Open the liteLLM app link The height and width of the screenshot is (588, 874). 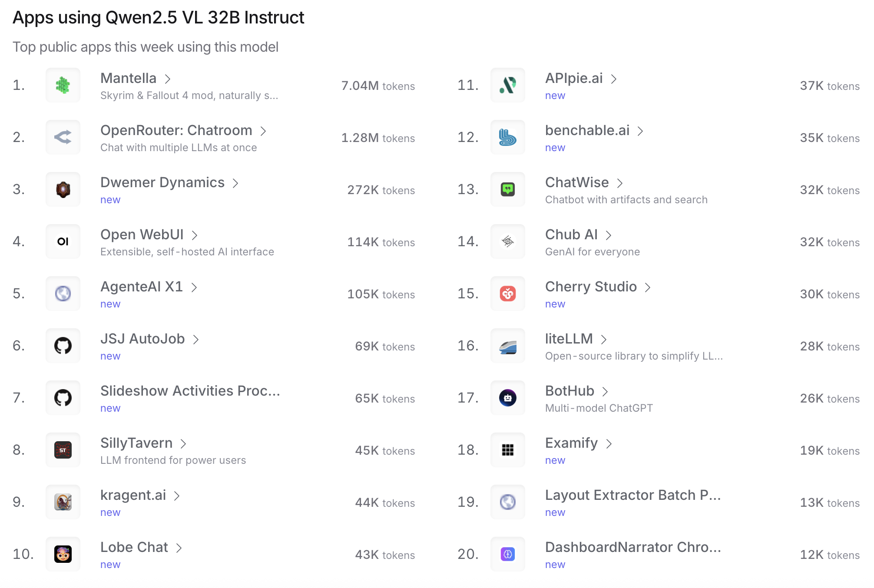click(569, 339)
